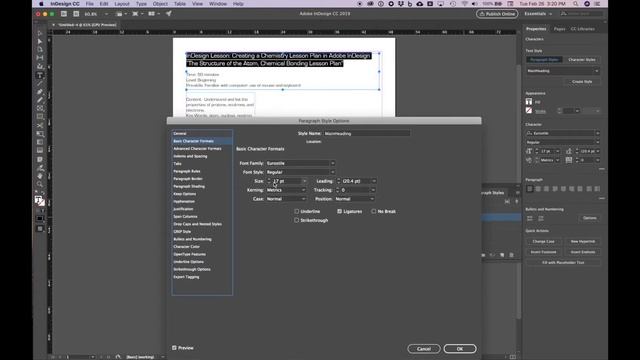The width and height of the screenshot is (640, 360).
Task: Click Fill with Placeholder Text button
Action: pos(563,263)
